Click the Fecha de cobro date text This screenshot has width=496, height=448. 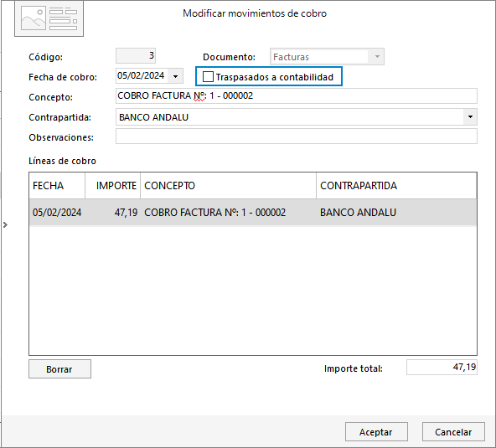[141, 76]
